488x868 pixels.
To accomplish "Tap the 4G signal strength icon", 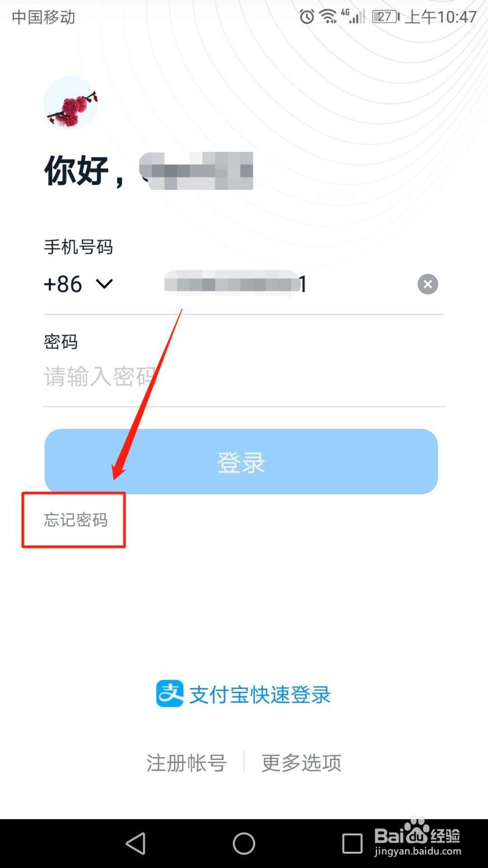I will pos(353,17).
